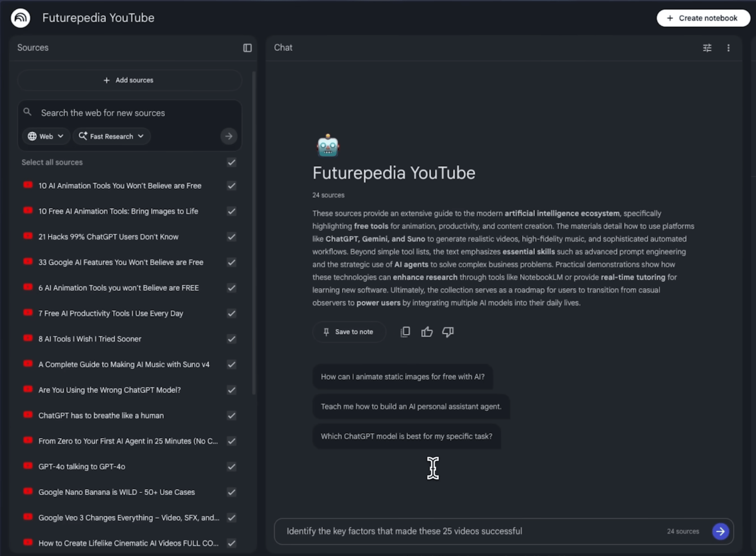
Task: Ask 'Which ChatGPT model is best' suggestion
Action: (406, 436)
